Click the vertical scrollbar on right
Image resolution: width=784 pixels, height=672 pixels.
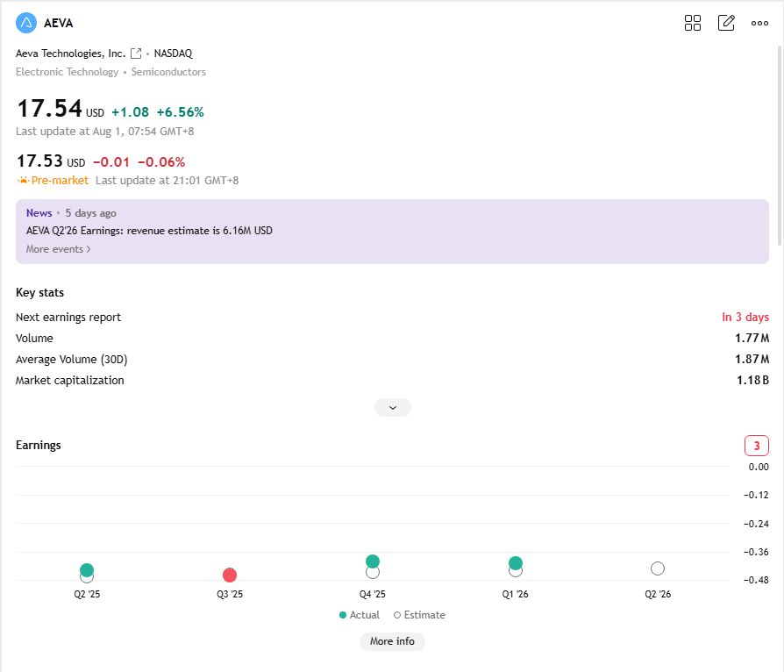(779, 145)
